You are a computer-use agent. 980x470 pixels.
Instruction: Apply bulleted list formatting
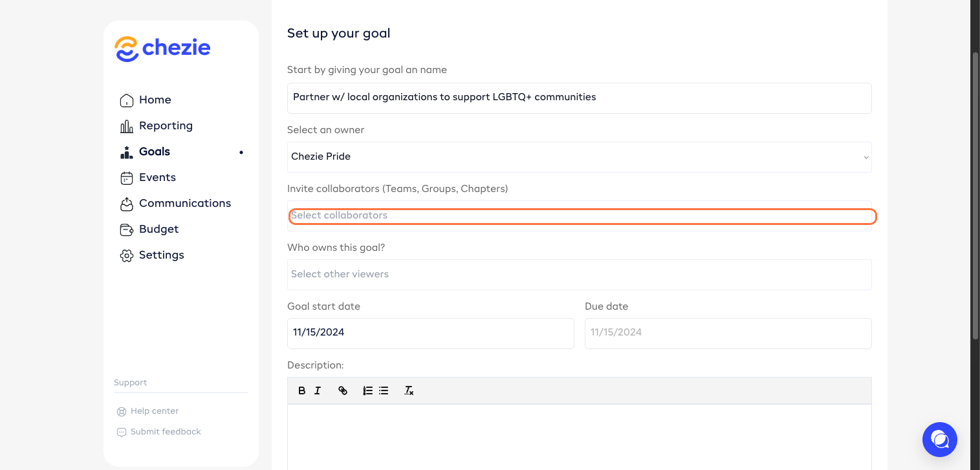[384, 390]
